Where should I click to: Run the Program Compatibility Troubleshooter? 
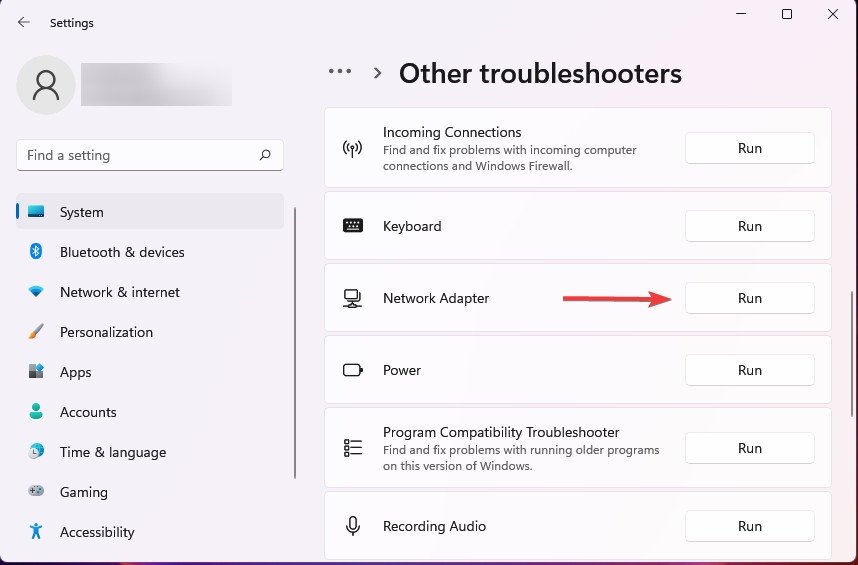750,448
